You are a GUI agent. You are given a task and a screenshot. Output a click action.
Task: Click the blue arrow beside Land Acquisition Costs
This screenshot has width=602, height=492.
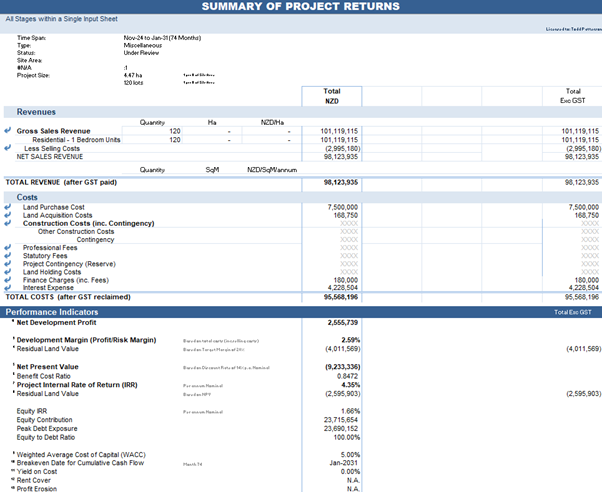pyautogui.click(x=8, y=215)
